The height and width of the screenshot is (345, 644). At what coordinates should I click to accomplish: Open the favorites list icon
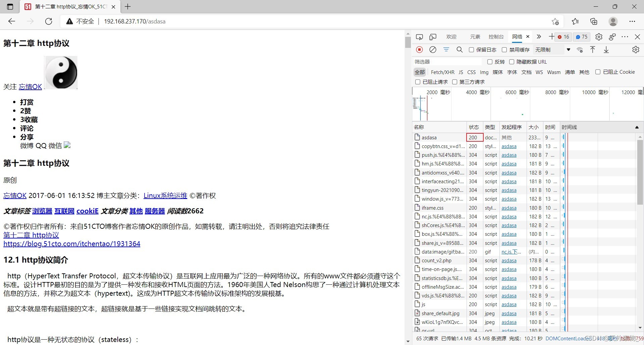[x=575, y=21]
